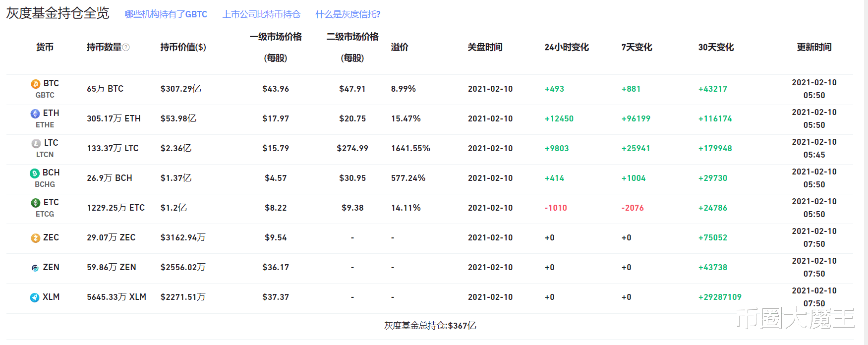
Task: Click the $274.99 secondary market price
Action: point(352,148)
